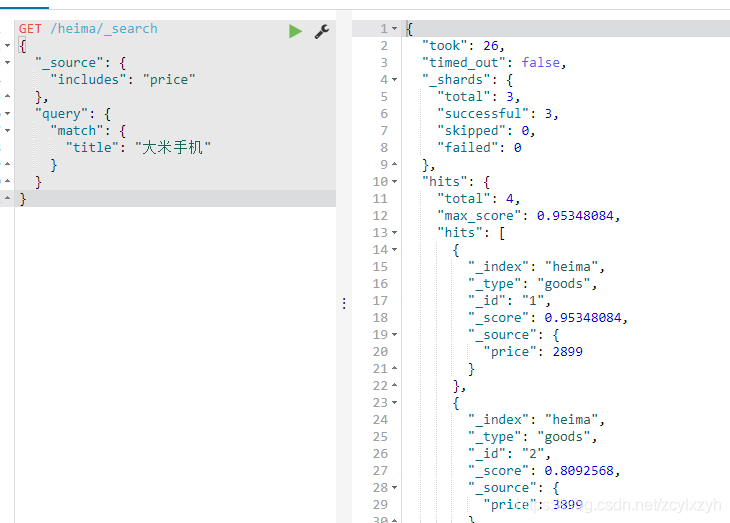Click the "_id": "2" line
The height and width of the screenshot is (523, 730).
pyautogui.click(x=509, y=454)
